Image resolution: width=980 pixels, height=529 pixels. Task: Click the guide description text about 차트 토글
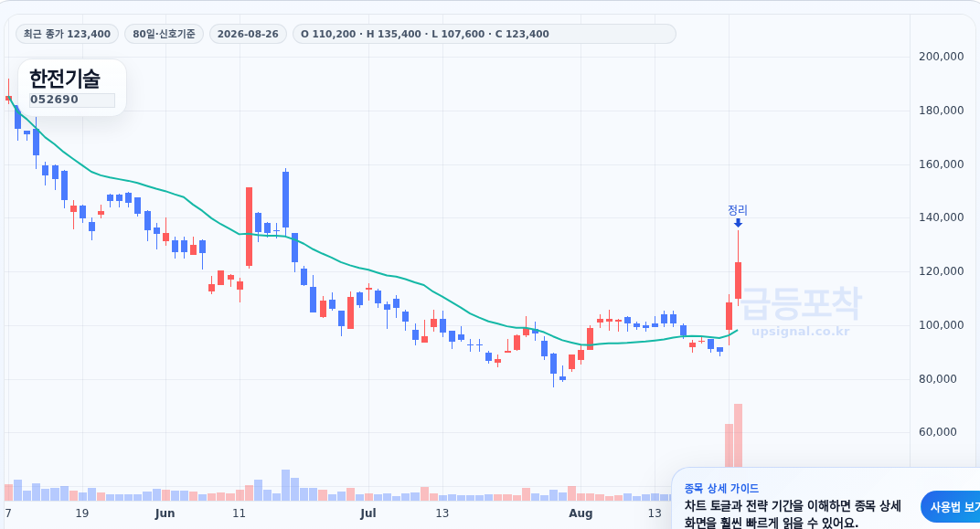(x=793, y=514)
